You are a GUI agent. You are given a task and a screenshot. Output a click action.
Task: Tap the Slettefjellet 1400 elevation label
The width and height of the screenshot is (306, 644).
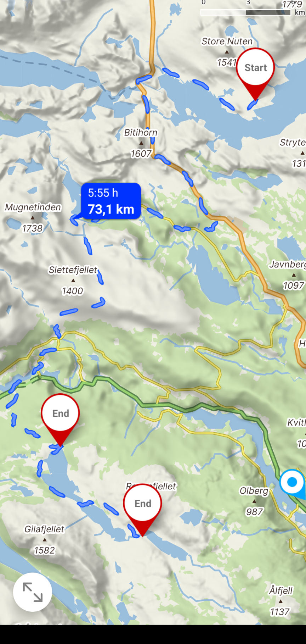72,291
